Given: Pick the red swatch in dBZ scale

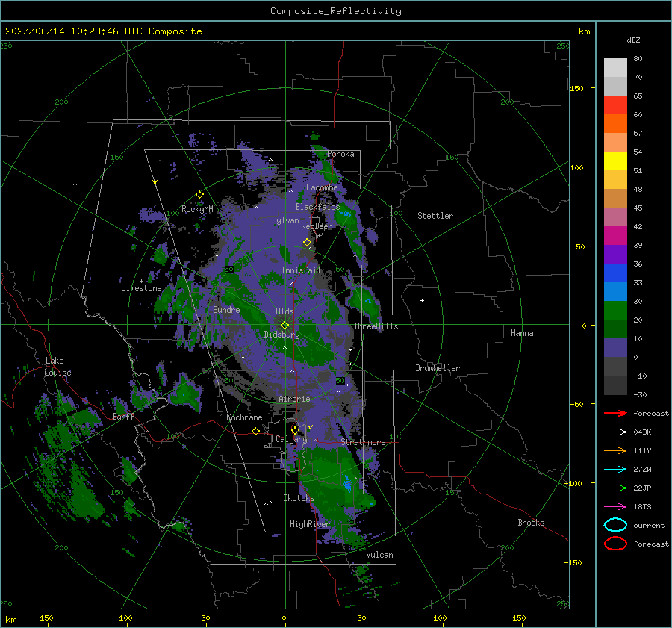Looking at the screenshot, I should click(x=615, y=105).
